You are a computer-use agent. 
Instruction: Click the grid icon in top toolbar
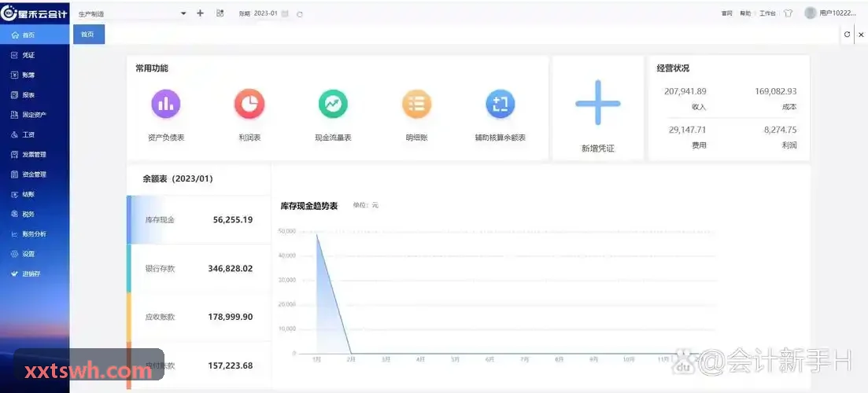point(220,13)
